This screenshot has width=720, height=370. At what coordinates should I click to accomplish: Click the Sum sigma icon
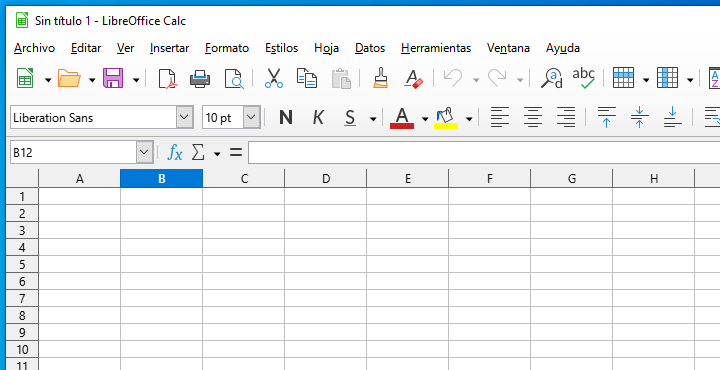point(197,152)
